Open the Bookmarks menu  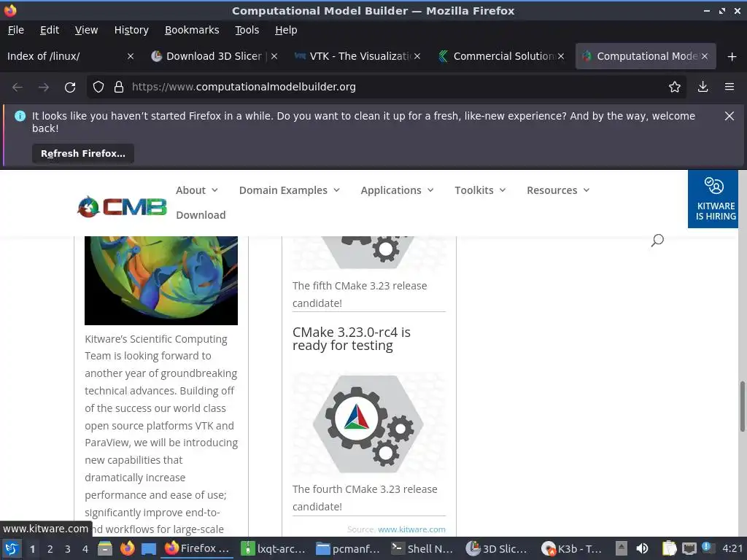[192, 30]
